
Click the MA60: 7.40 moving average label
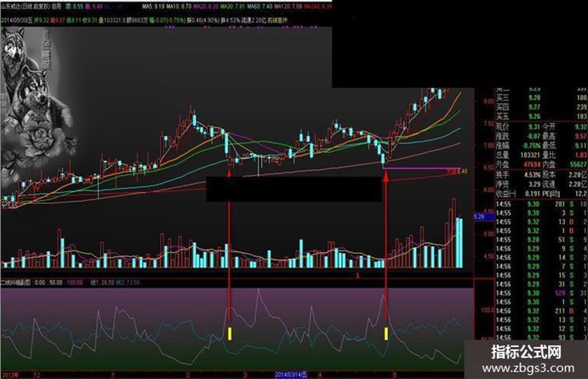(259, 7)
